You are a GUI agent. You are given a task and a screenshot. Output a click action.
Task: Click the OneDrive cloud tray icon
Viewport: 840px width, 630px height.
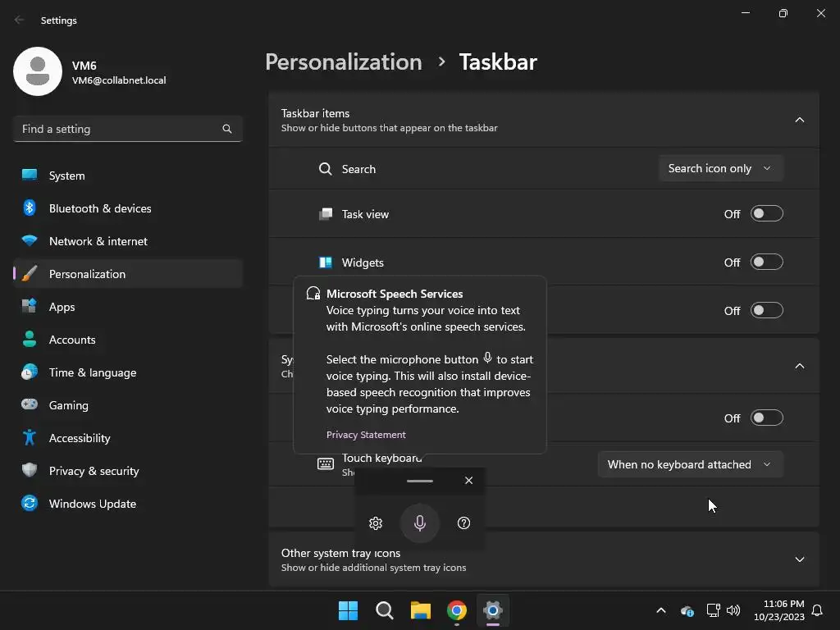pyautogui.click(x=687, y=610)
